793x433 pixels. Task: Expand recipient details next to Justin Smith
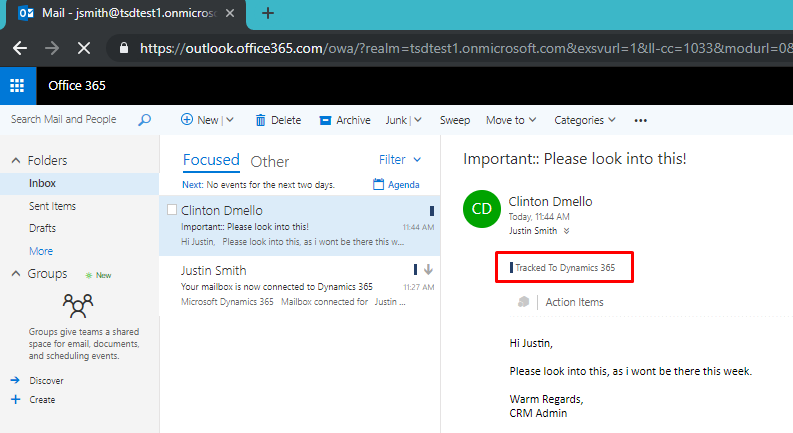[566, 231]
